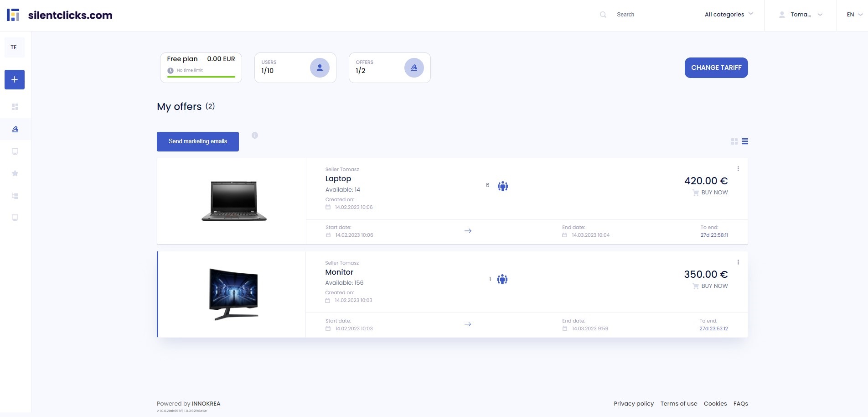Open the kebab menu on the Laptop offer
Screen dimensions: 868x417
pos(738,168)
